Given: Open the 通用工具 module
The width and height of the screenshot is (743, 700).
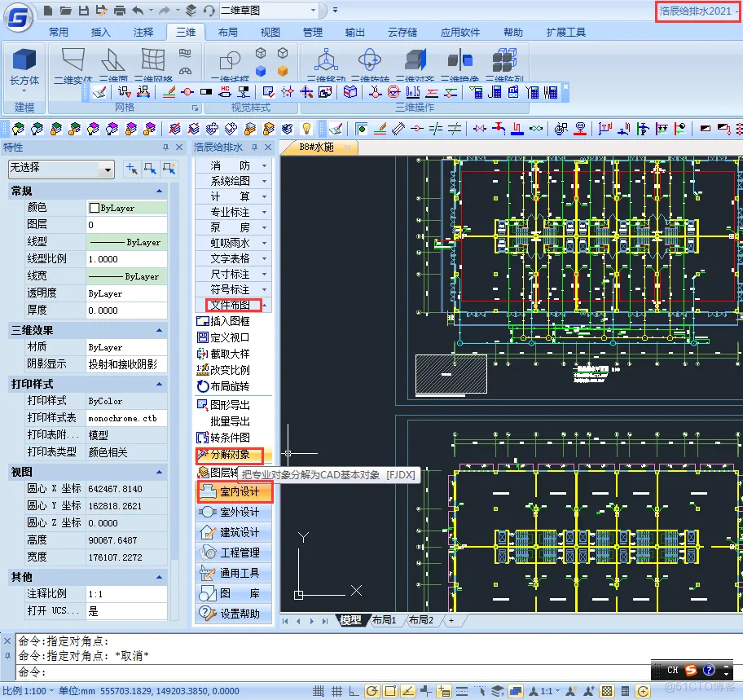Looking at the screenshot, I should pyautogui.click(x=234, y=573).
